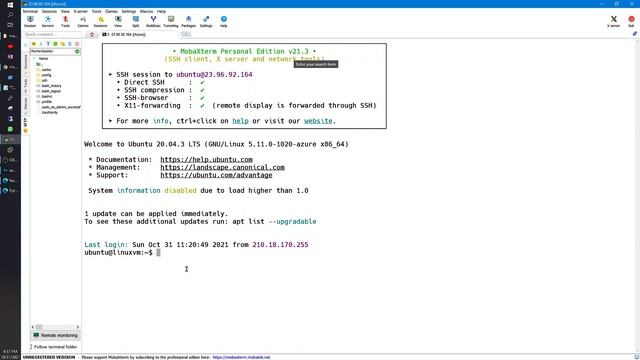This screenshot has width=640, height=360.
Task: Select the .bash_history file
Action: pos(51,86)
